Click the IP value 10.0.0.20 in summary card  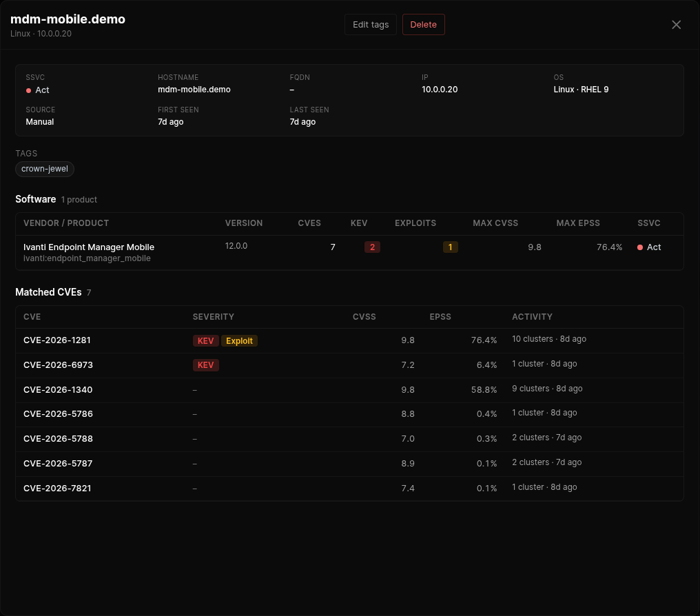(440, 90)
